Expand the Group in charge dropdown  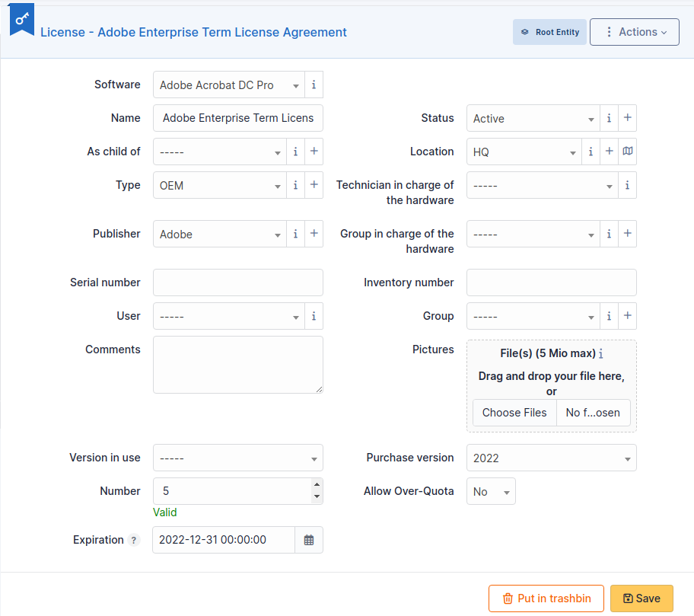click(533, 234)
